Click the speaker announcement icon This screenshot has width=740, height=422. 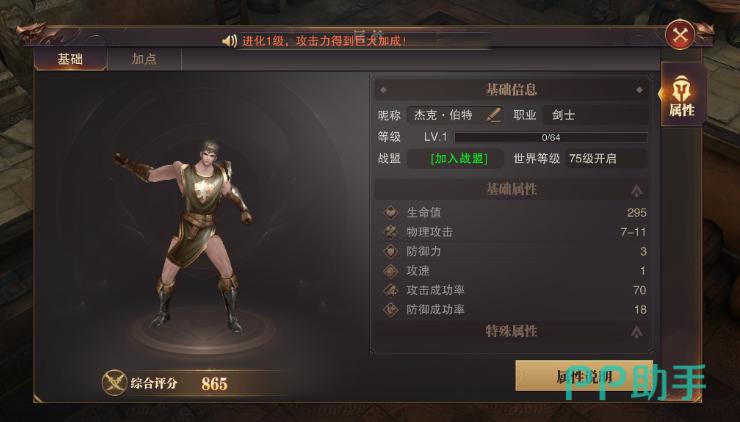click(229, 41)
